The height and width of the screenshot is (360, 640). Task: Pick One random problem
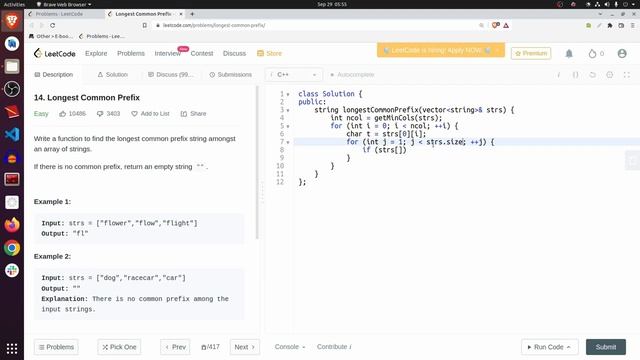119,347
